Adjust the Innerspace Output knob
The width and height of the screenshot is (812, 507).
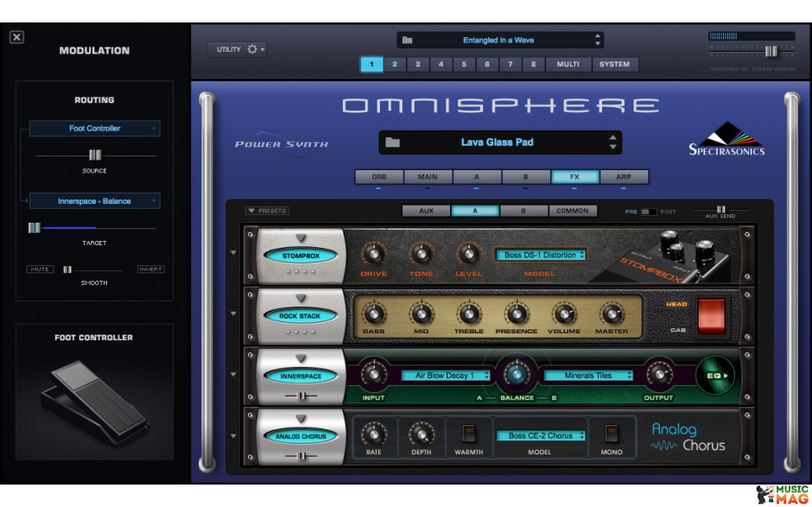tap(658, 374)
